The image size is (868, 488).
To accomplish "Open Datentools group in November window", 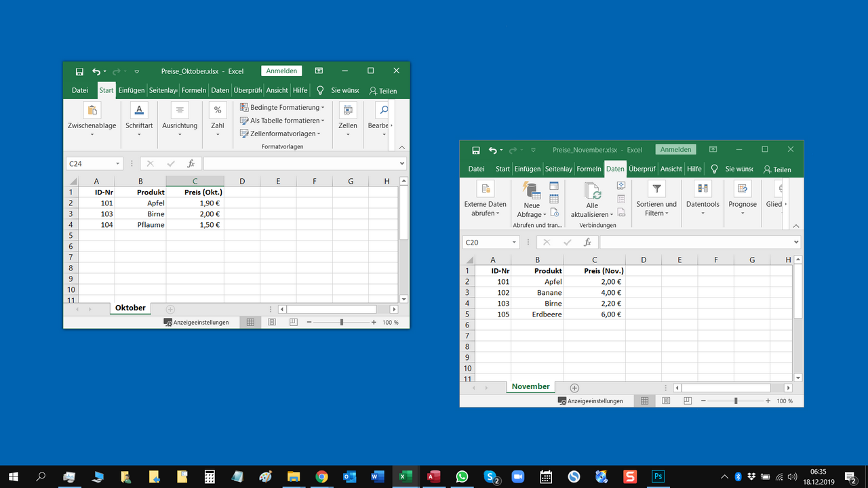I will tap(703, 198).
